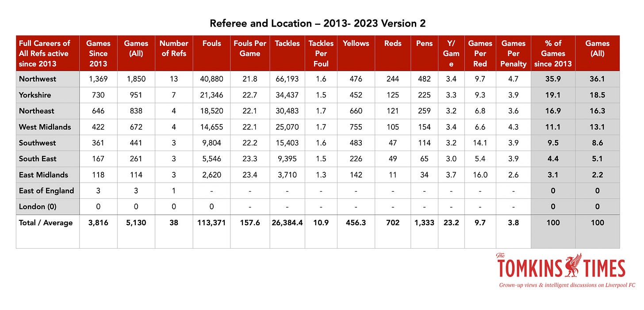Viewport: 644px width, 310px height.
Task: Click the East Midlands games-per-red value 16.0
Action: [480, 174]
